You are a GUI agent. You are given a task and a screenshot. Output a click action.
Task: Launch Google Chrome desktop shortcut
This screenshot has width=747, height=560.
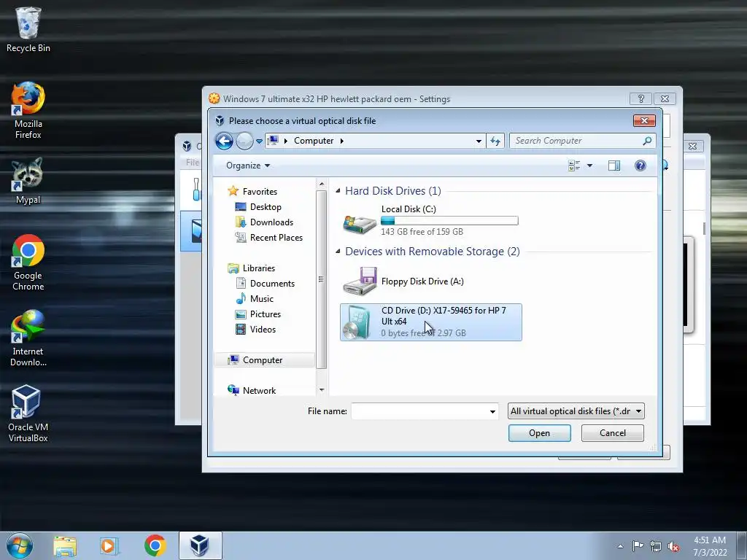click(28, 262)
